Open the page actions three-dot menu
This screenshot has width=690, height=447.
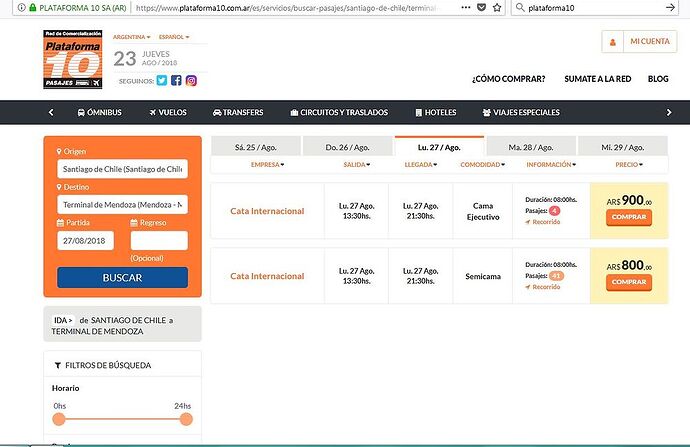pyautogui.click(x=466, y=7)
